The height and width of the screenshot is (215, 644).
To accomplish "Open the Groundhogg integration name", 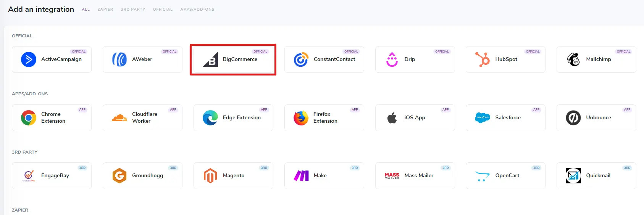I will (147, 176).
